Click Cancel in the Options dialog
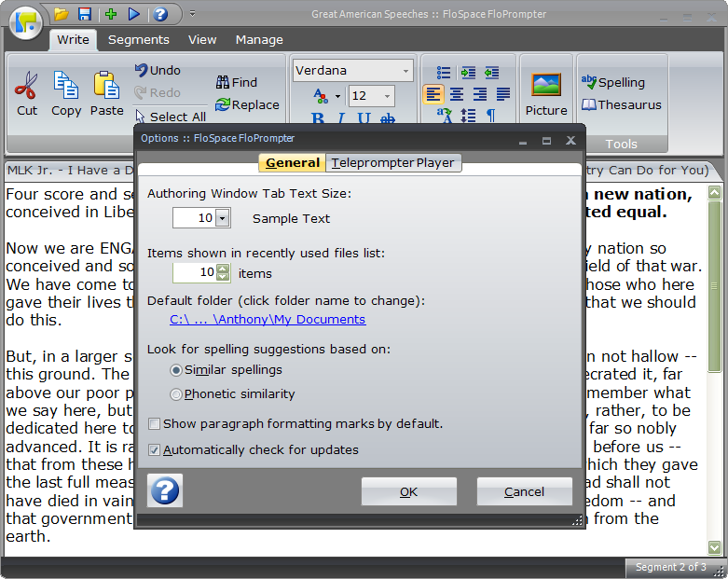This screenshot has width=728, height=579. pos(524,491)
